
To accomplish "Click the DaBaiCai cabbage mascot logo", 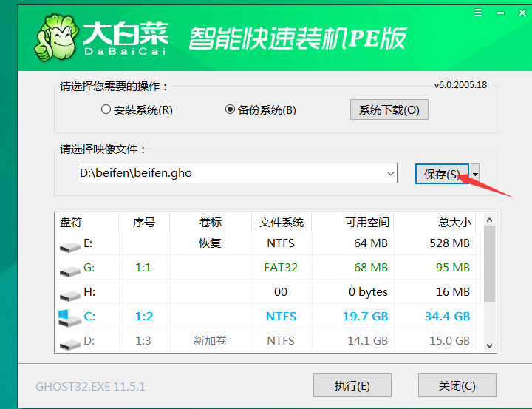I will (x=56, y=38).
